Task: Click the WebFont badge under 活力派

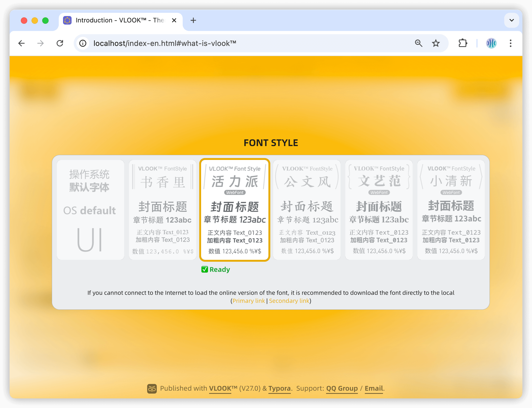Action: [235, 193]
